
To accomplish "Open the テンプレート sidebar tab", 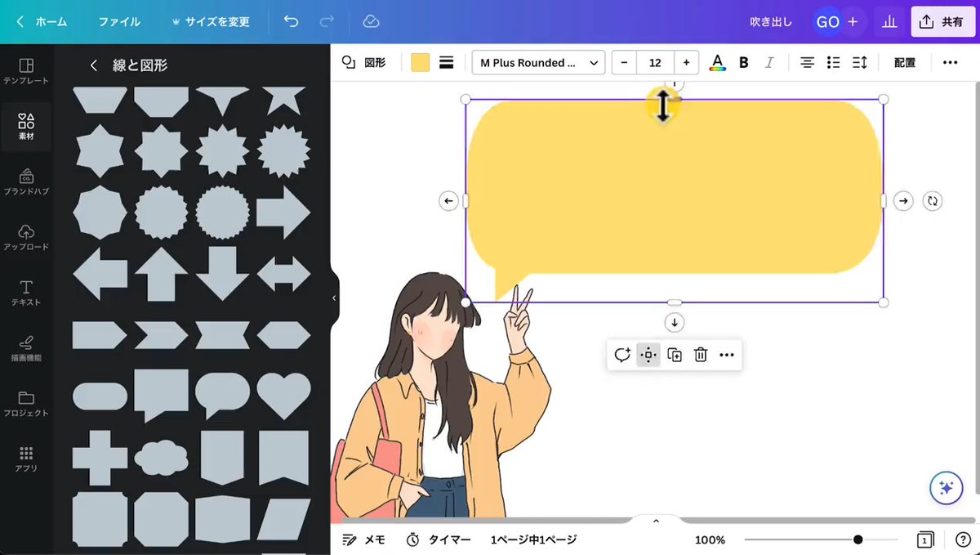I will pos(26,72).
